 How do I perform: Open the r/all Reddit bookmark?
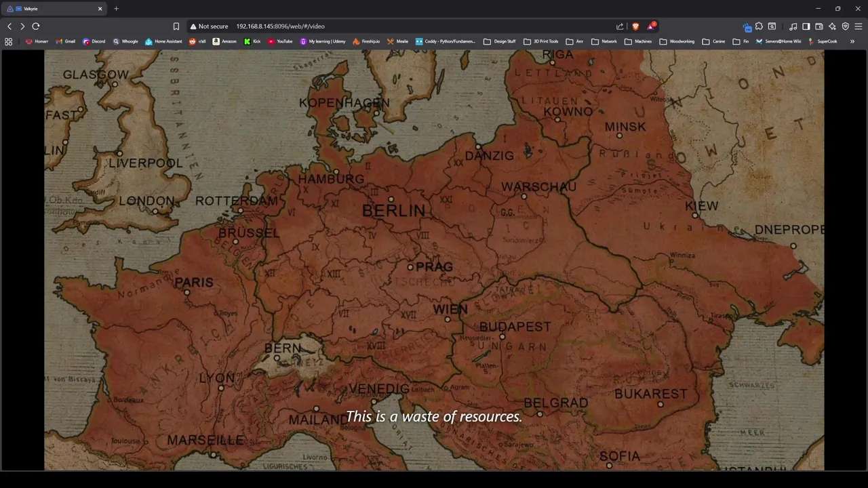click(x=197, y=41)
